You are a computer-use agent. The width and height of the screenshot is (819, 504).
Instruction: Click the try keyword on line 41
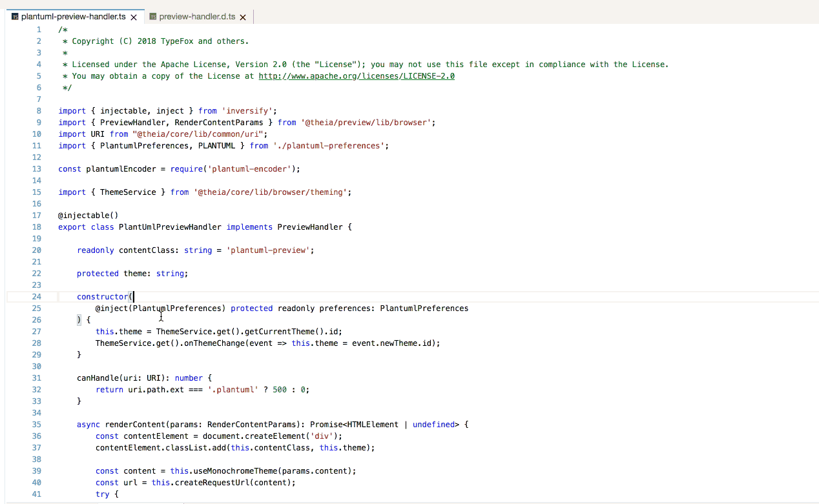click(102, 494)
